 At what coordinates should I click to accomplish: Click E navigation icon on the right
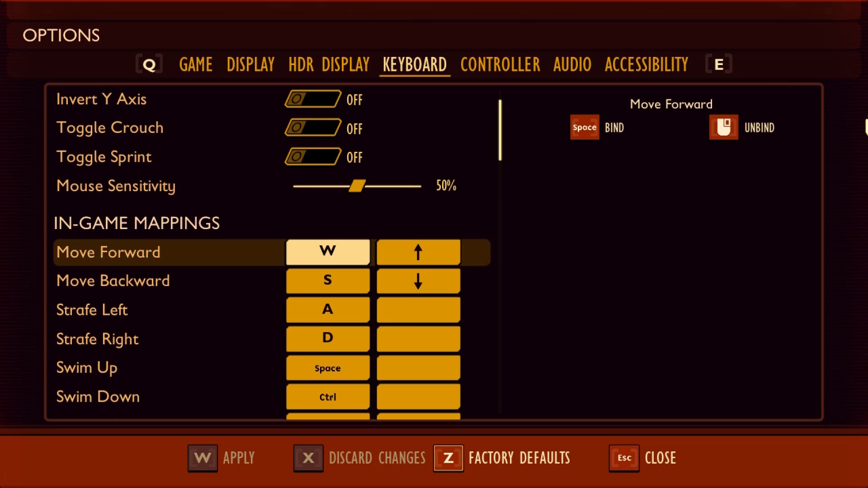(719, 64)
